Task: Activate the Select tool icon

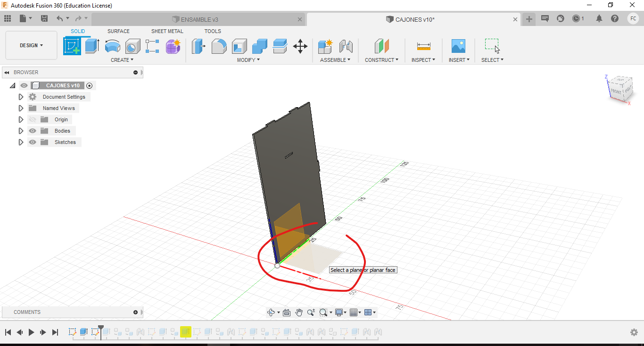Action: click(x=492, y=46)
